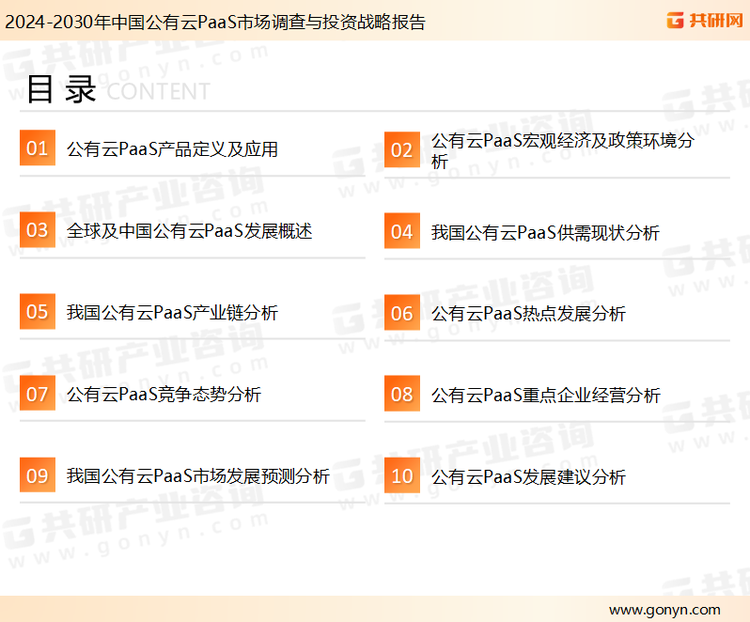Open chapter 我国公有云PaaS供需现状分析
The height and width of the screenshot is (622, 750).
tap(545, 233)
